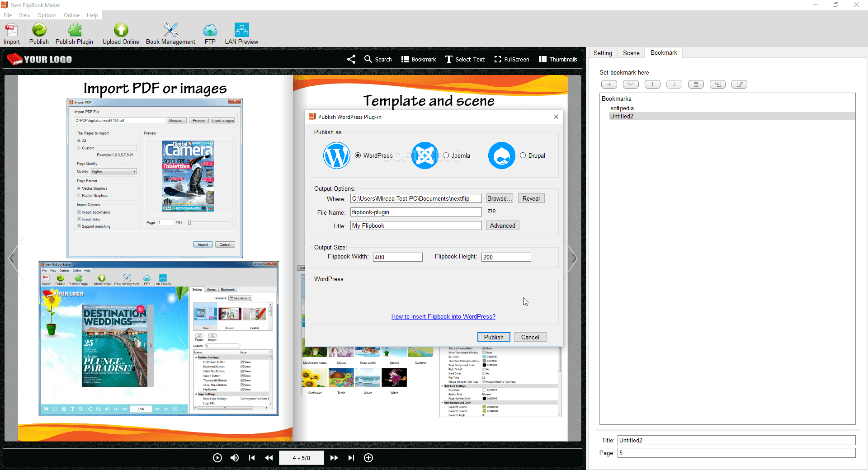Open the Online menu

click(71, 15)
